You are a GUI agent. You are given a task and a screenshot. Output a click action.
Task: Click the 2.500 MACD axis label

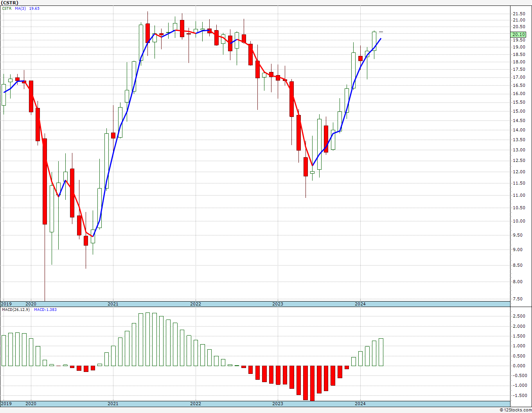pos(520,316)
